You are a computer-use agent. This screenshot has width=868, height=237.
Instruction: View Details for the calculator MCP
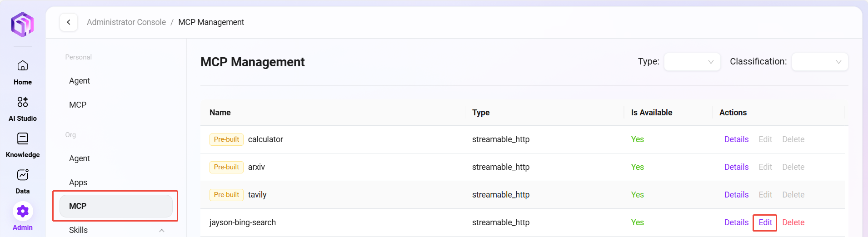pos(736,139)
